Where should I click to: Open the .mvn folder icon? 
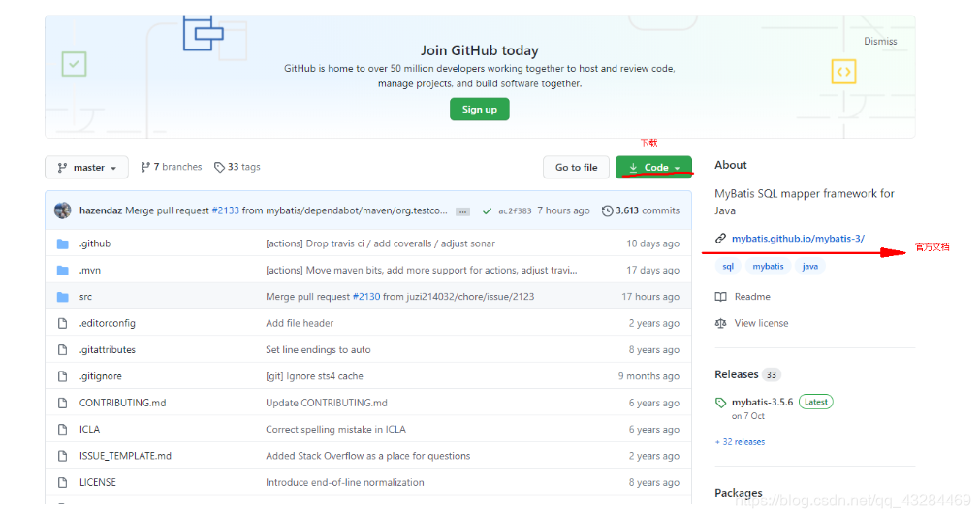[x=62, y=271]
